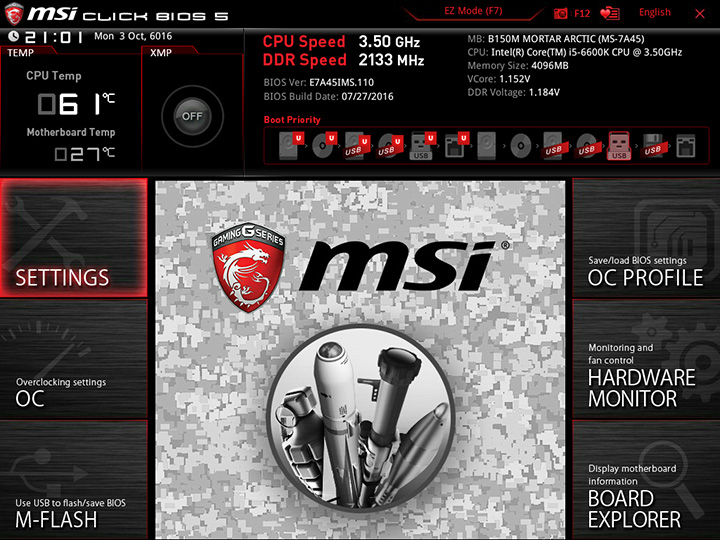Click the MSI Gaming G Series shield logo
Image resolution: width=720 pixels, height=540 pixels.
point(248,267)
